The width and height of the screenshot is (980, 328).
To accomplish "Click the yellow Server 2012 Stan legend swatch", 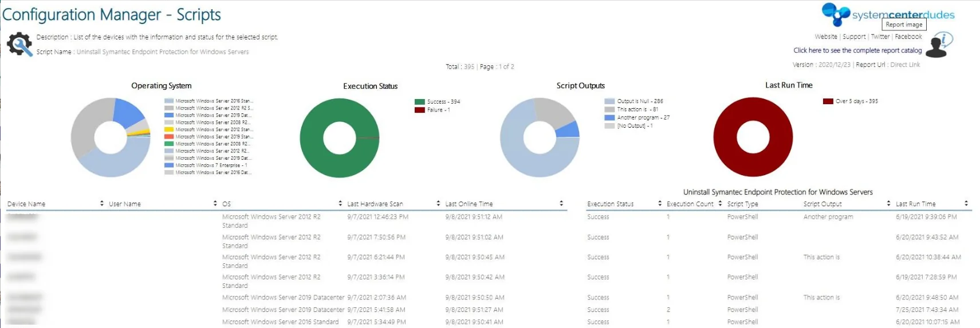I will 169,129.
